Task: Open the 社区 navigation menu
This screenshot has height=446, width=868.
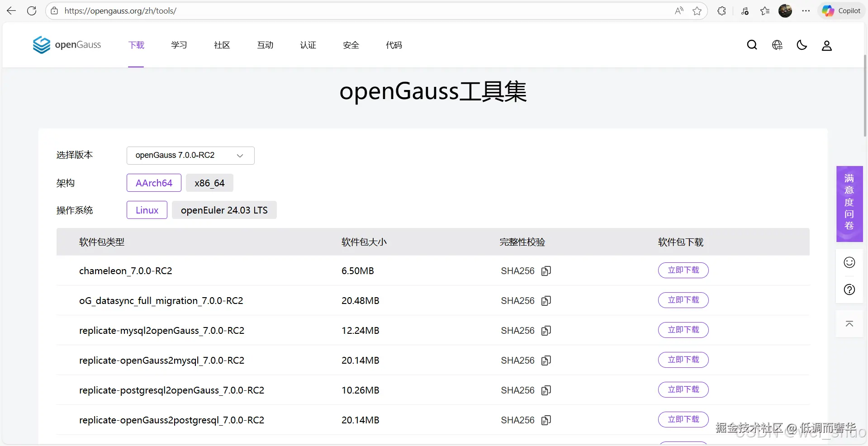Action: (222, 45)
